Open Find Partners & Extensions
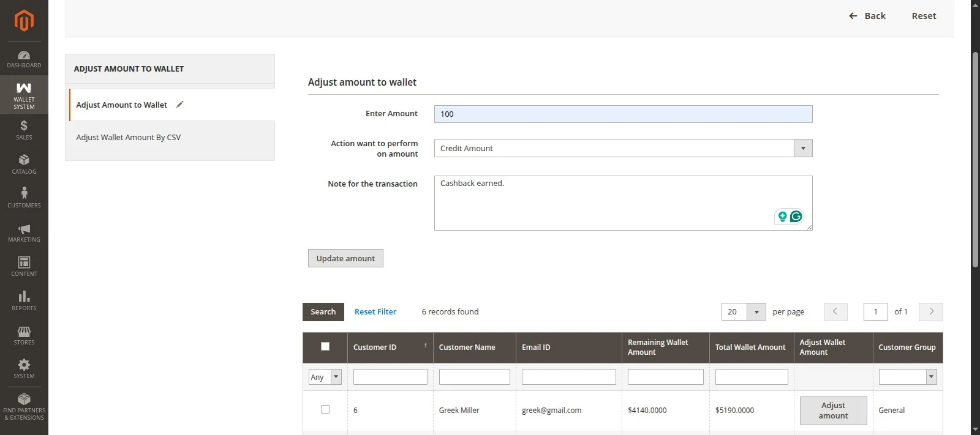 pos(24,407)
